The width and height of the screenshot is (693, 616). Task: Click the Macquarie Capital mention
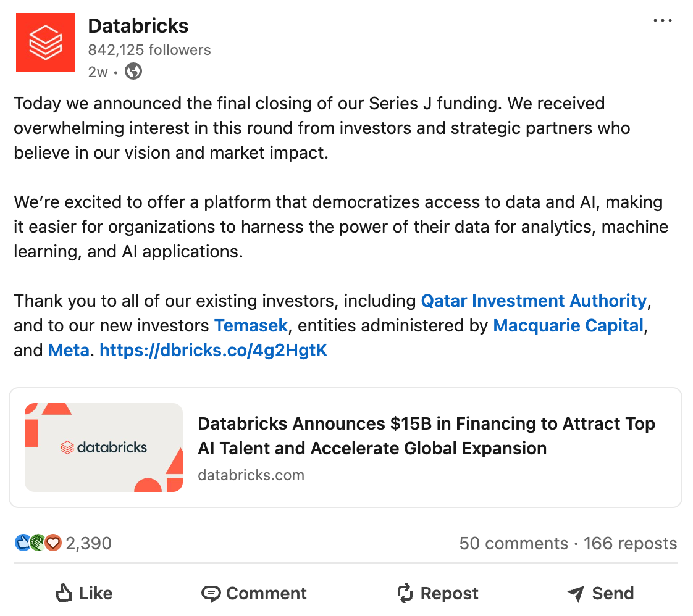click(568, 325)
